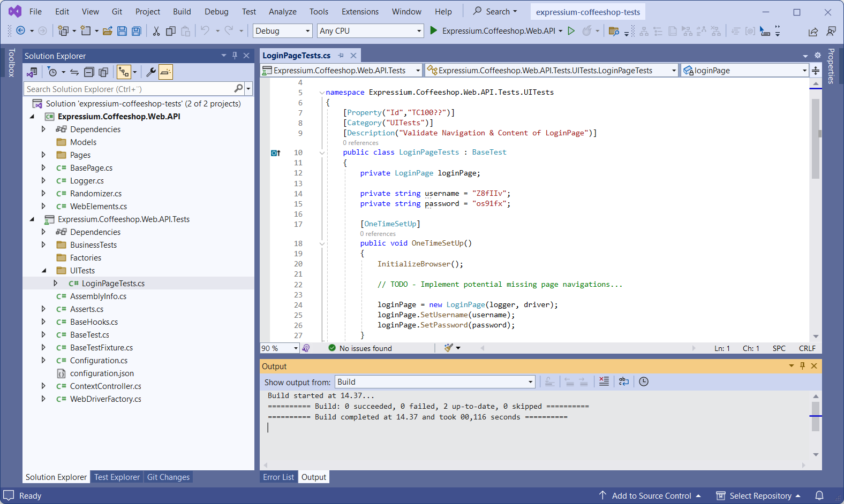Switch to Test Explorer tab
This screenshot has width=844, height=504.
coord(117,477)
